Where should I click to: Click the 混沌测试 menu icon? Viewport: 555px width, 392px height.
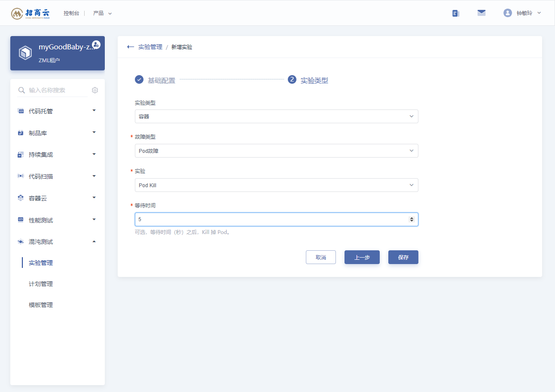pyautogui.click(x=21, y=242)
